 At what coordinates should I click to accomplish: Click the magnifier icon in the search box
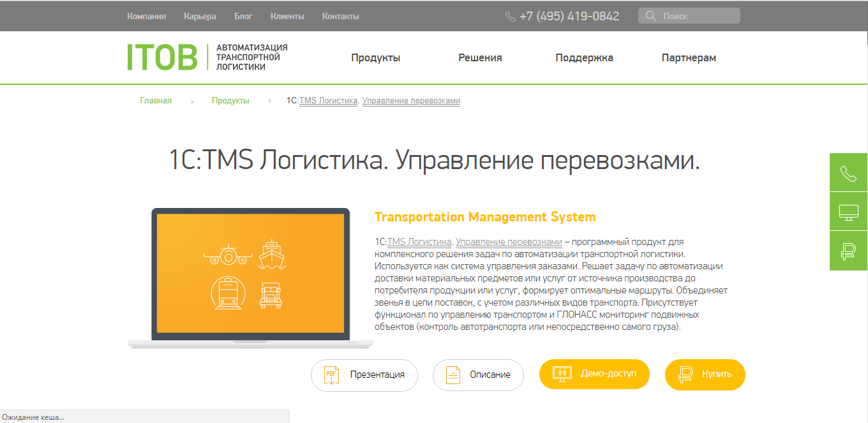click(x=650, y=15)
